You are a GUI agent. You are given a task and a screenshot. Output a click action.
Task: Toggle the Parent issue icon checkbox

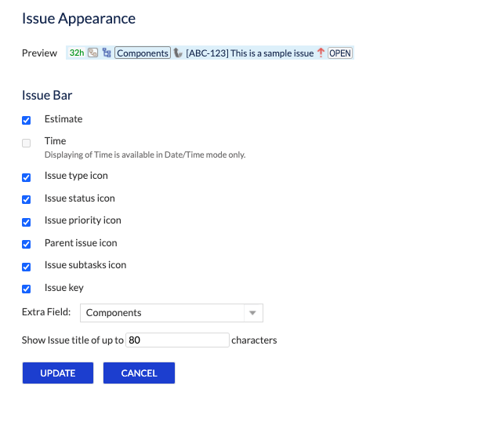[27, 244]
